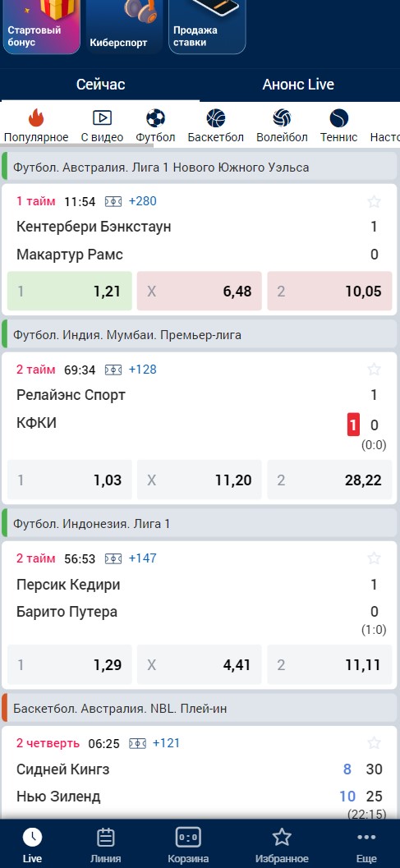
Task: Open Киберспорт promo tile
Action: point(125,26)
